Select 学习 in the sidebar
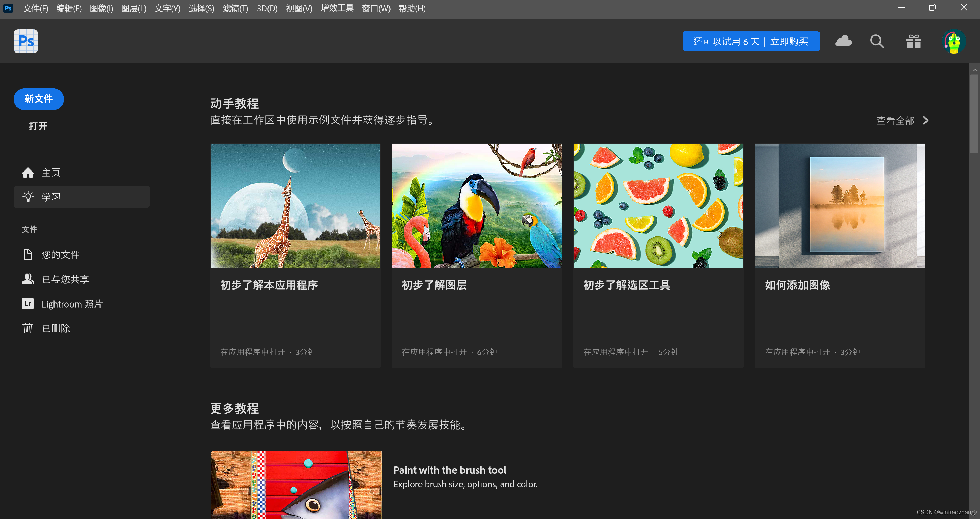The image size is (980, 519). pos(82,197)
